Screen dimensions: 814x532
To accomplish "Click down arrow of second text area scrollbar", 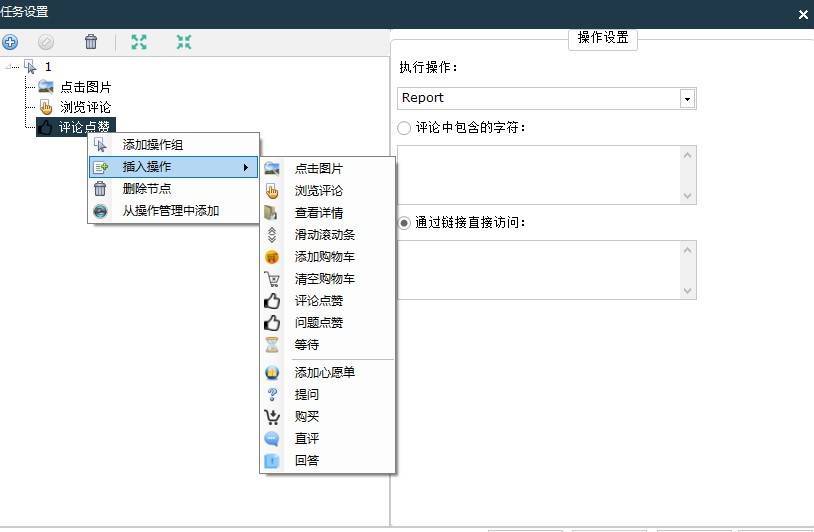I will 688,291.
